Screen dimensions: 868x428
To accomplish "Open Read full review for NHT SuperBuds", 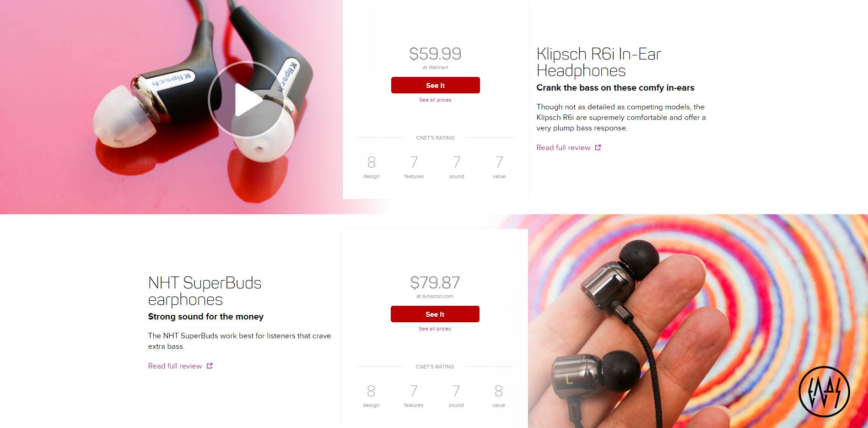I will pyautogui.click(x=175, y=366).
